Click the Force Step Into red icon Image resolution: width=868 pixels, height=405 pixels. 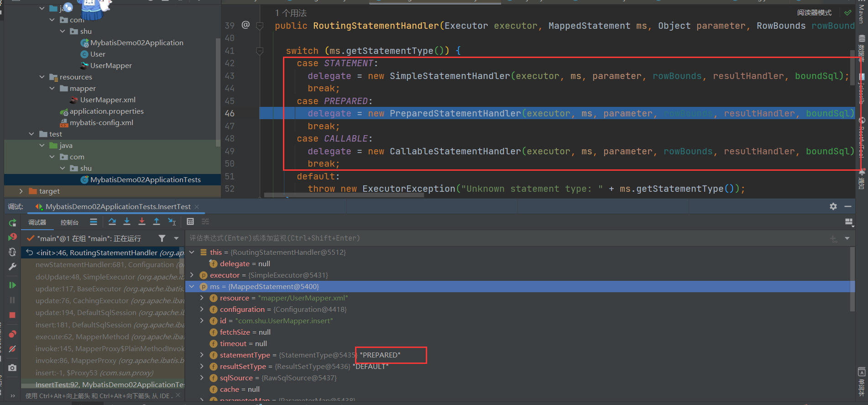coord(142,222)
